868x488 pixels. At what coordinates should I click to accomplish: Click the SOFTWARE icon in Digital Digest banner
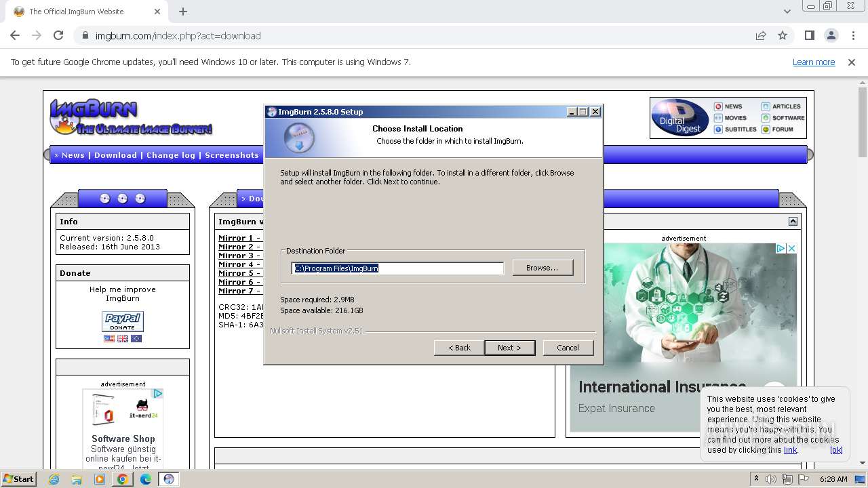click(766, 118)
